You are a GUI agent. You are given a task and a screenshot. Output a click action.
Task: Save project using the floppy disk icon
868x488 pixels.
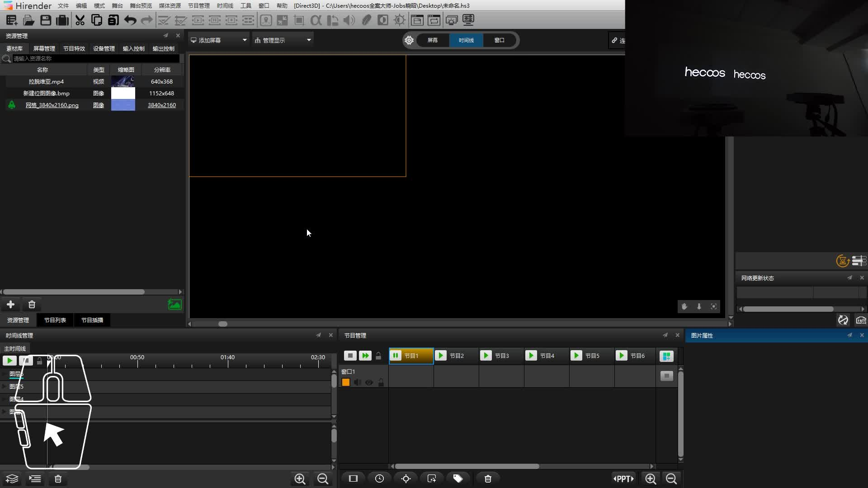click(x=46, y=20)
